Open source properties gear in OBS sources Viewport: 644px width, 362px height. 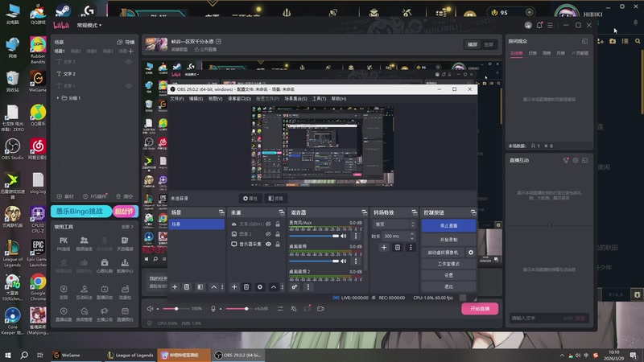pyautogui.click(x=259, y=287)
